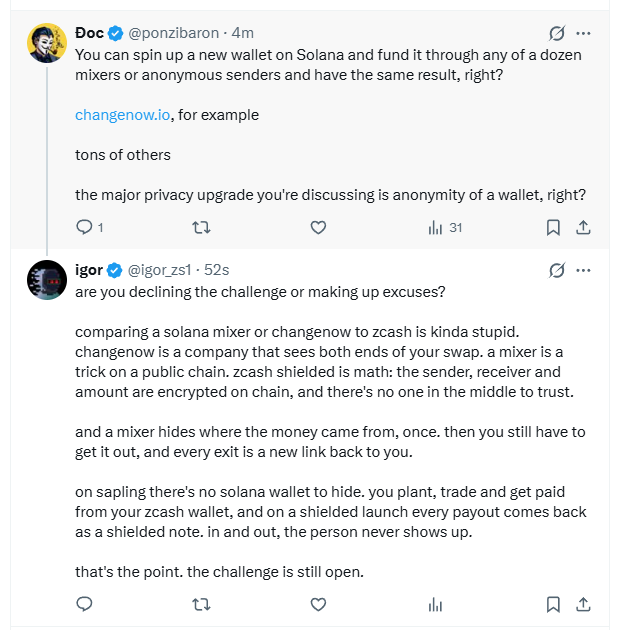The image size is (617, 630).
Task: View analytics showing 31 views
Action: pyautogui.click(x=445, y=227)
